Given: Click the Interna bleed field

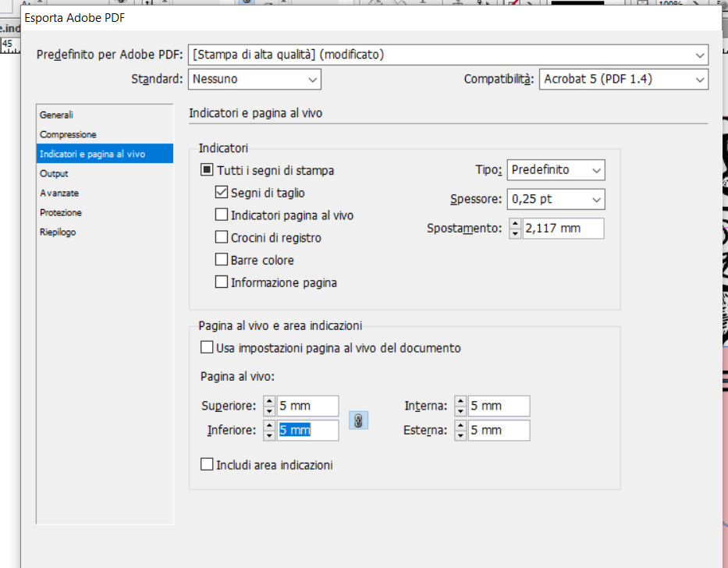Looking at the screenshot, I should tap(499, 406).
